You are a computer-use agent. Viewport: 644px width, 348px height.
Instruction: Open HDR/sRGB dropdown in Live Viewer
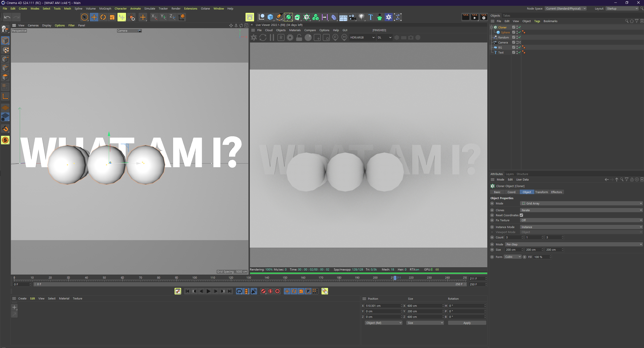pyautogui.click(x=362, y=37)
